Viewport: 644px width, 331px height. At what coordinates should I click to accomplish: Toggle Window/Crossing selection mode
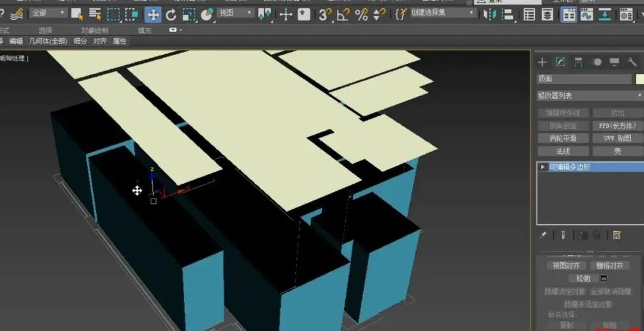tap(131, 15)
